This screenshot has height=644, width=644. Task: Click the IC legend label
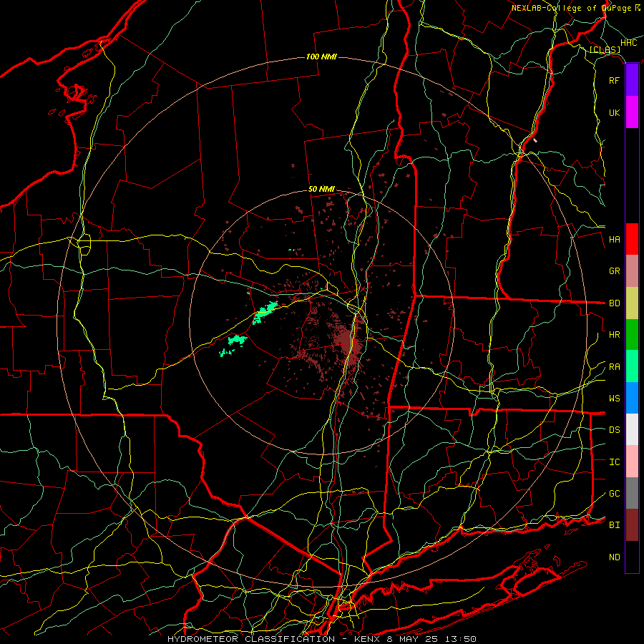pos(614,462)
